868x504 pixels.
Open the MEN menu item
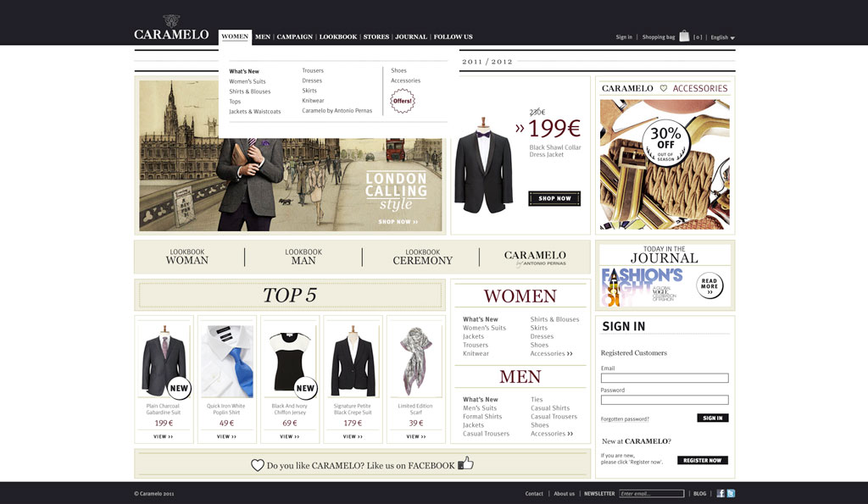[263, 37]
